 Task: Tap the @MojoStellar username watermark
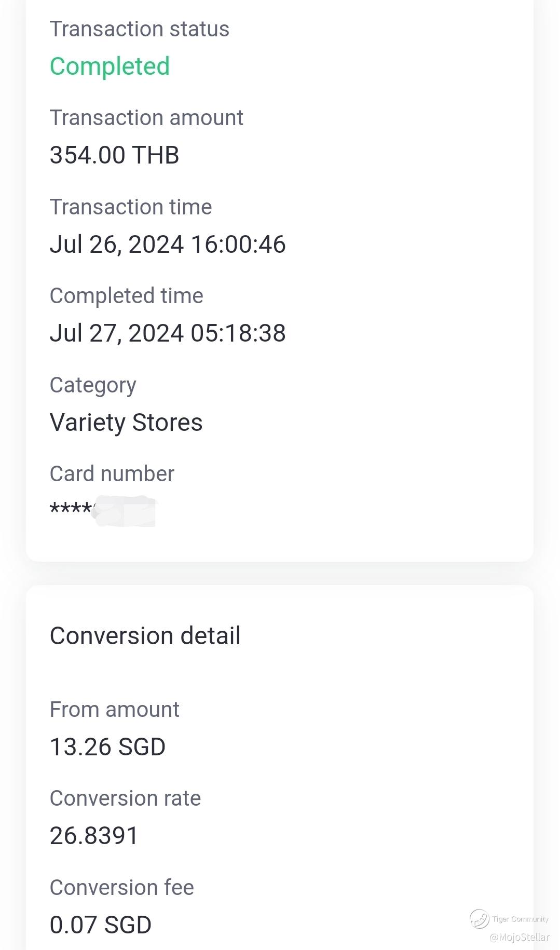coord(519,937)
